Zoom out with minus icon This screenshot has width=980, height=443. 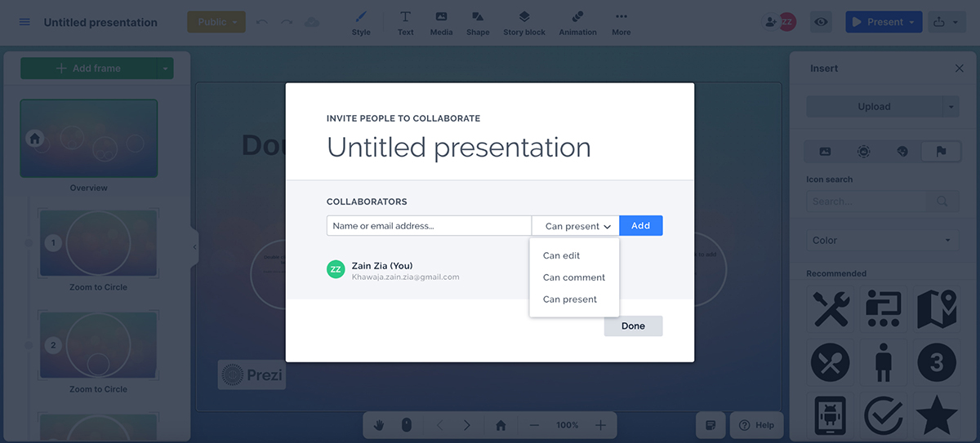click(534, 425)
